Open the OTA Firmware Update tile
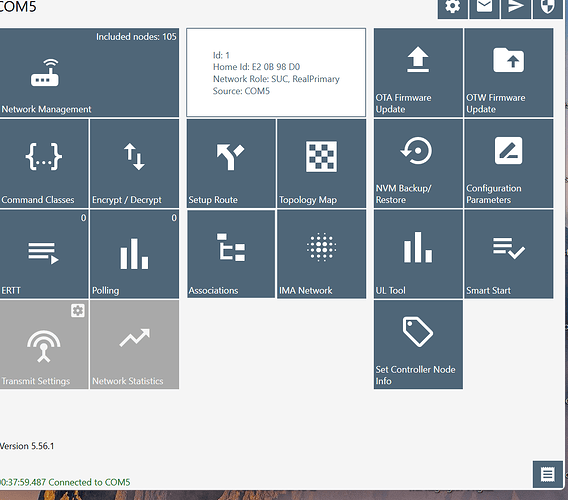Viewport: 568px width, 500px height. [418, 72]
